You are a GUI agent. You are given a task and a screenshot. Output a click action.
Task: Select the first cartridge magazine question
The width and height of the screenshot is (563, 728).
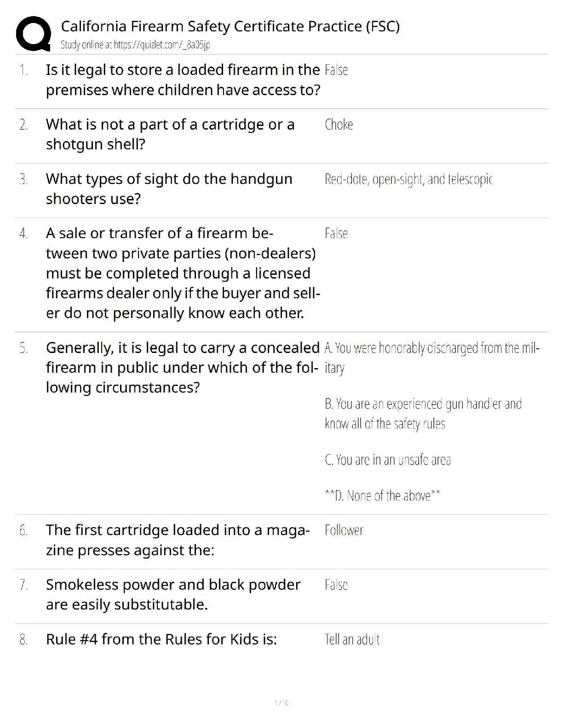click(178, 540)
